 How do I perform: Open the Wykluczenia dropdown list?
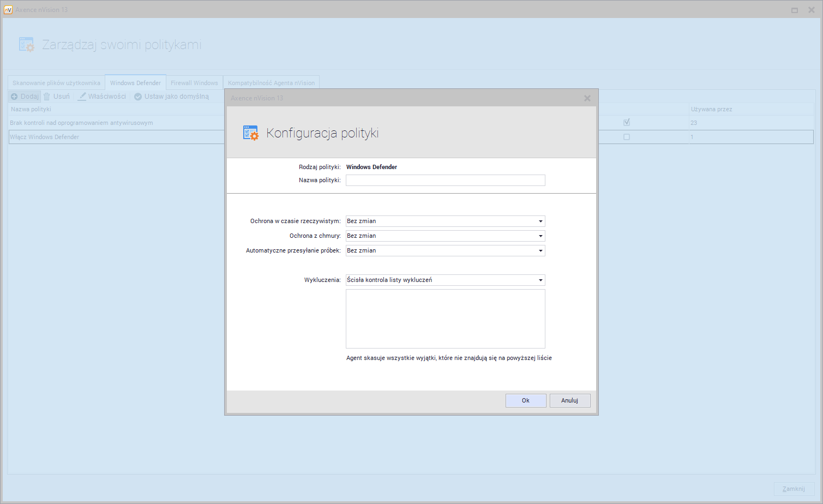coord(540,280)
